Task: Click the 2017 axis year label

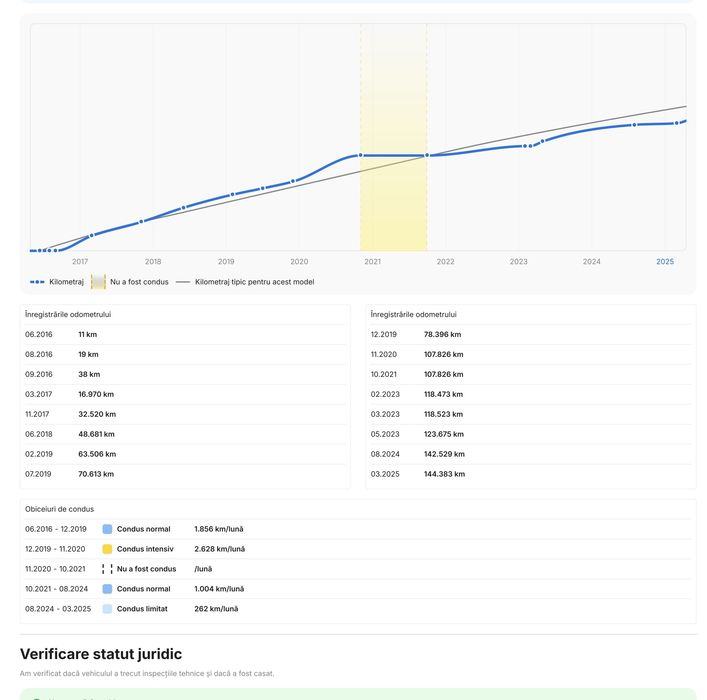Action: [80, 262]
